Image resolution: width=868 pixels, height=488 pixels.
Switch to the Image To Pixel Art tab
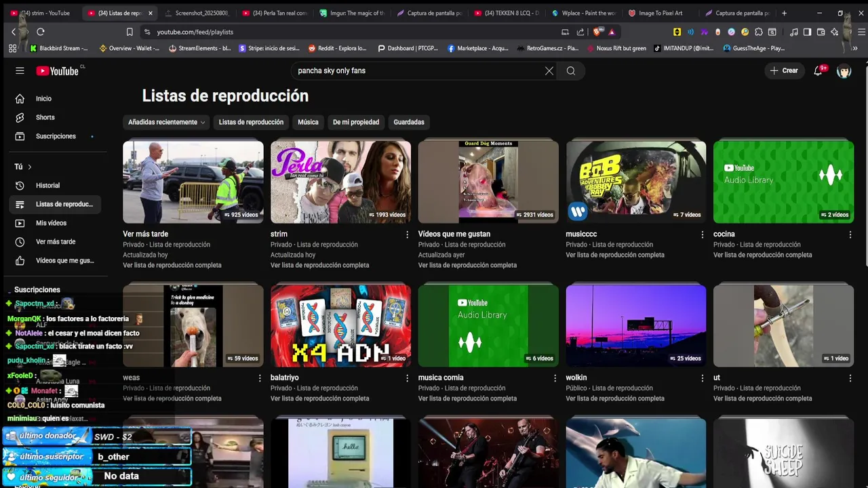tap(662, 13)
